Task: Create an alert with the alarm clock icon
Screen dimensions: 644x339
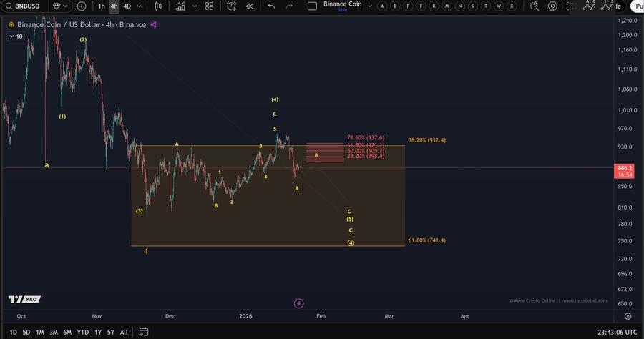Action: [231, 6]
